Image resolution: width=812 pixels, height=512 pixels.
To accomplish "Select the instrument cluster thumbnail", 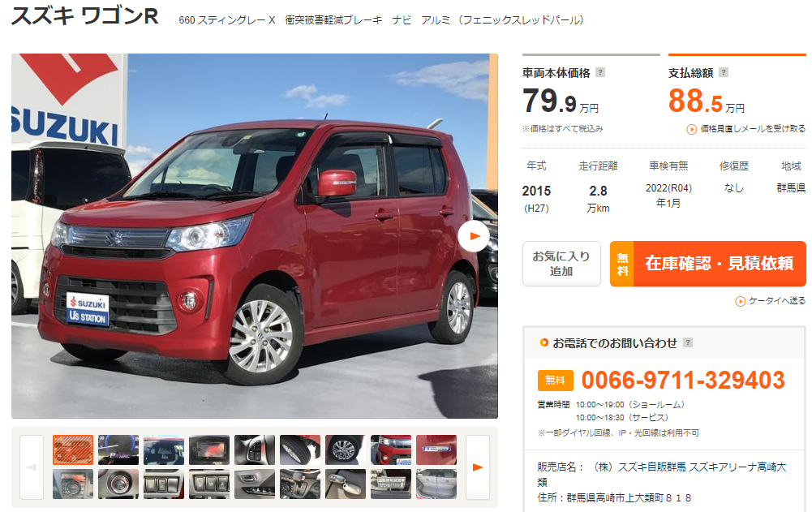I will 118,450.
